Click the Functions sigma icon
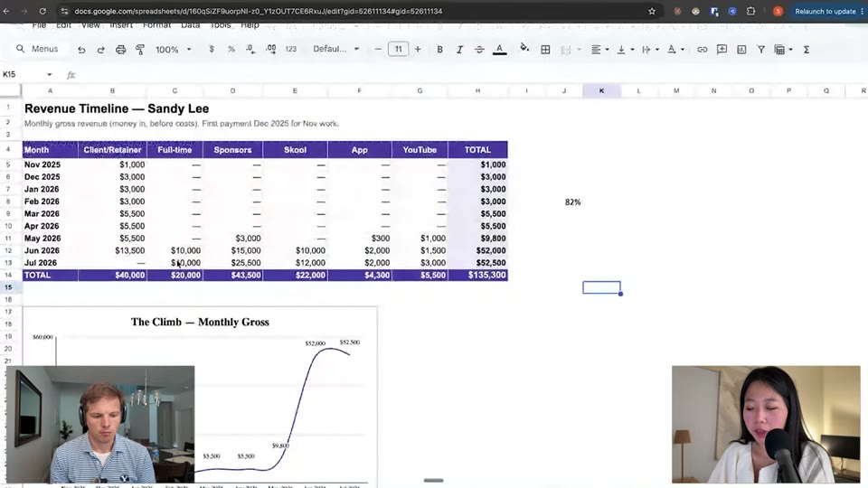The height and width of the screenshot is (488, 868). (x=807, y=49)
